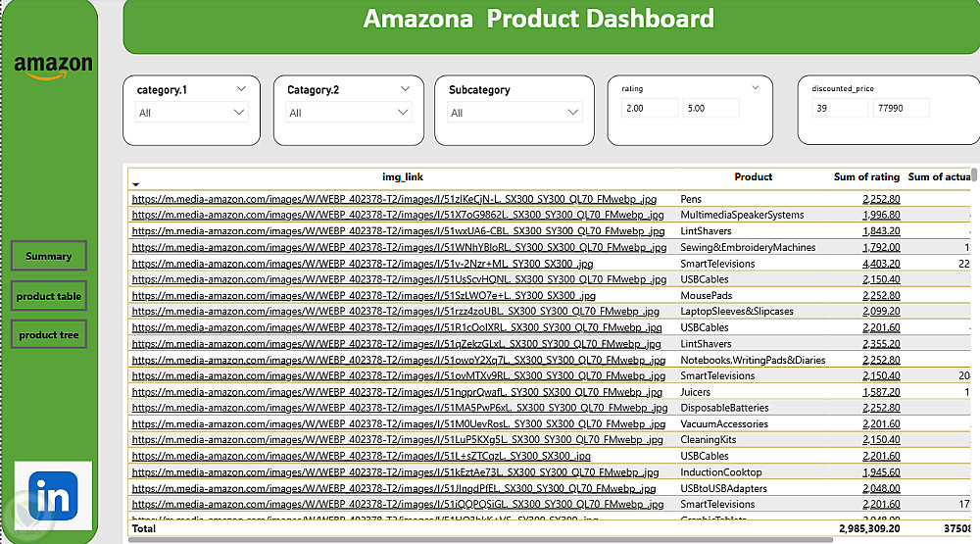Open the LinkedIn icon link
Viewport: 980px width, 544px height.
(53, 496)
